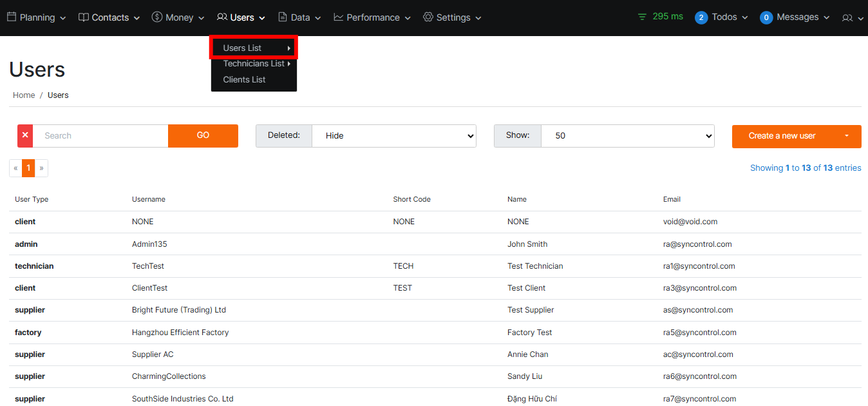Clear search with the red X button
Viewport: 868px width, 406px height.
[x=25, y=136]
